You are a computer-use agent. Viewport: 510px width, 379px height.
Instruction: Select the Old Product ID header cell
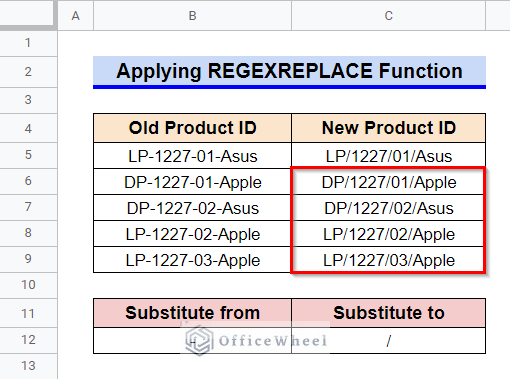(192, 128)
